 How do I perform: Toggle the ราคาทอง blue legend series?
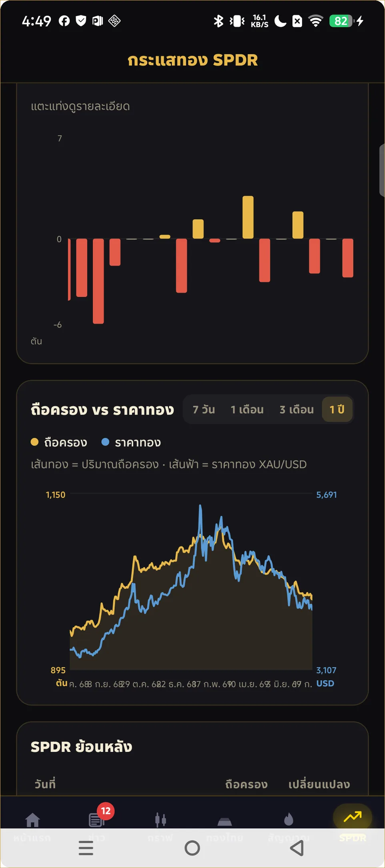[x=131, y=442]
